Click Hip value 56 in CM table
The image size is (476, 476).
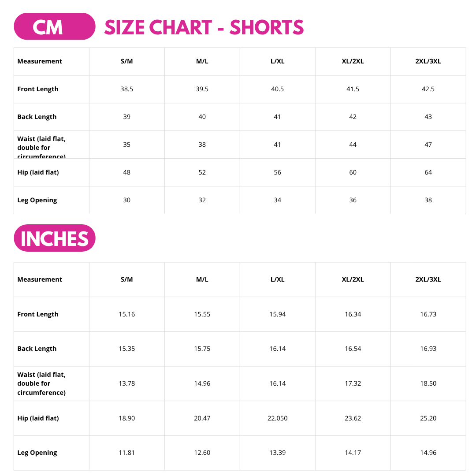278,172
